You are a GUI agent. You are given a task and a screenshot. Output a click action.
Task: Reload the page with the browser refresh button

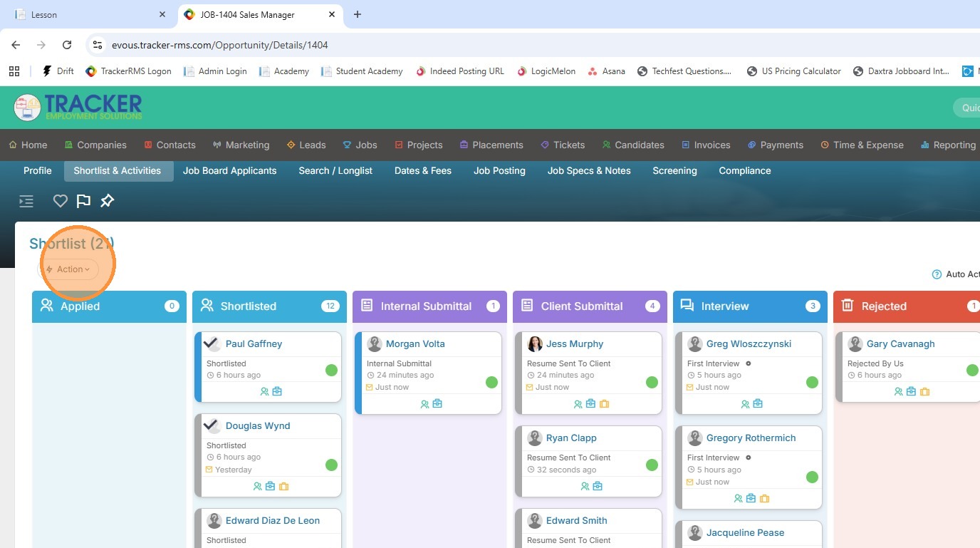point(67,45)
